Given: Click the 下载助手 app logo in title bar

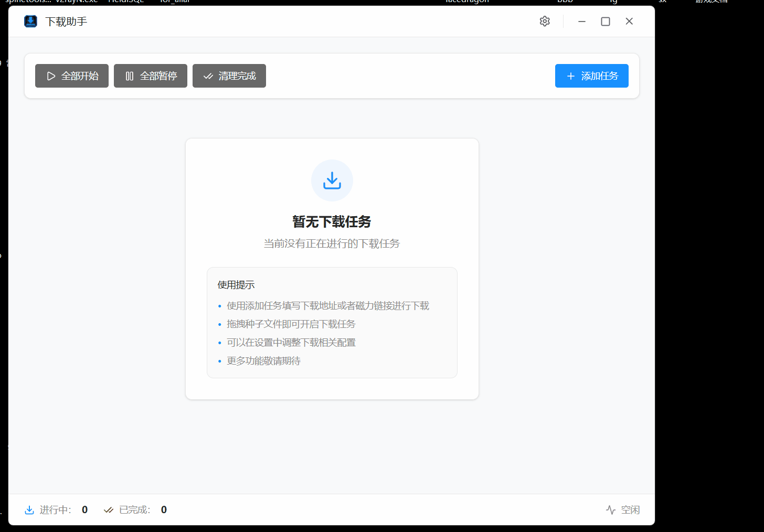Looking at the screenshot, I should coord(30,21).
